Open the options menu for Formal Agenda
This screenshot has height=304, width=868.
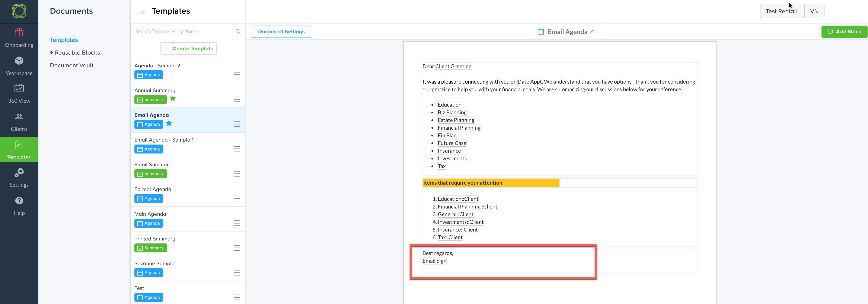pos(237,198)
